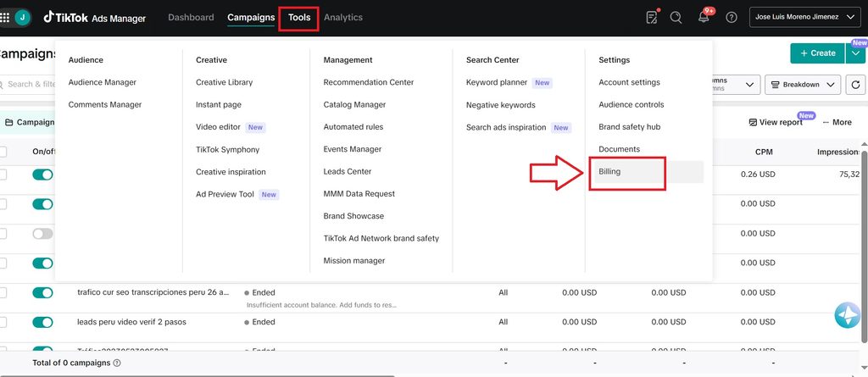Screen dimensions: 868x377
Task: Open Columns dropdown
Action: (735, 85)
